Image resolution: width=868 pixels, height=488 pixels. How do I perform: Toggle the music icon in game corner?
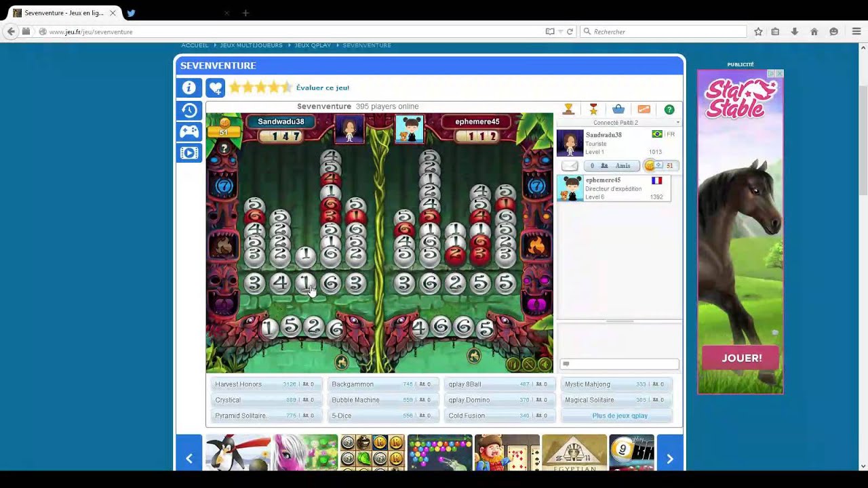(x=529, y=365)
